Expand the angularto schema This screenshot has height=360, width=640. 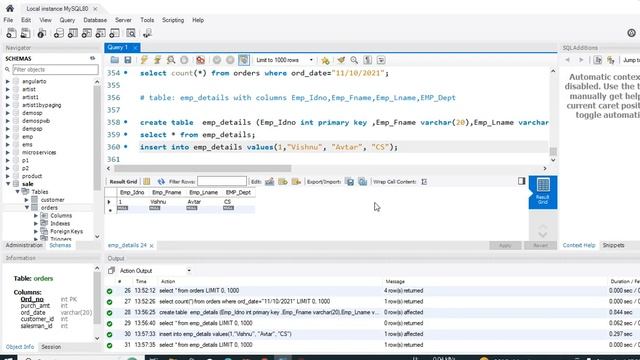pos(8,81)
